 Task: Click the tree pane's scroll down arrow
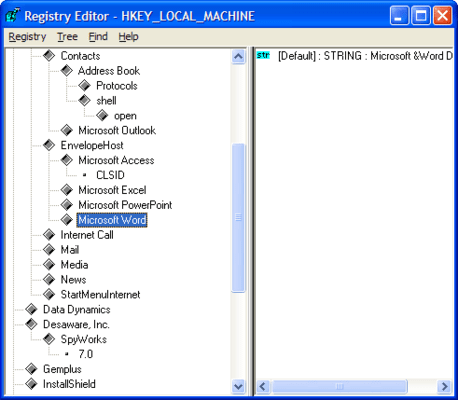point(238,387)
